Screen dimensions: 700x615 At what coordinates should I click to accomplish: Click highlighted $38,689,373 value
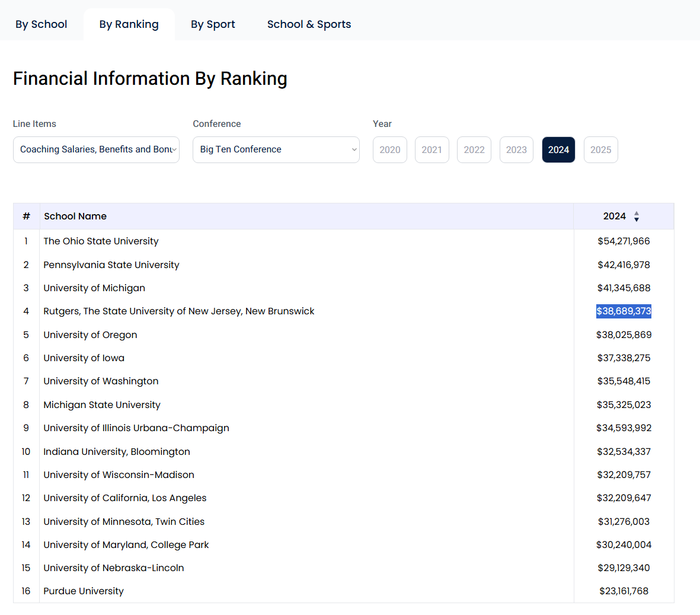coord(624,311)
